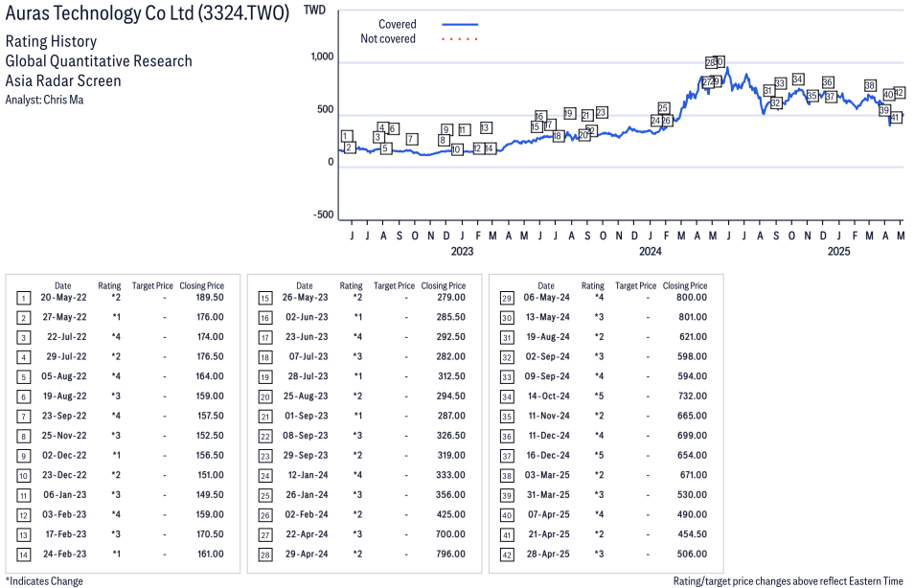Click the numbered box 14 in the table
Screen dimensions: 914x588
pos(23,554)
